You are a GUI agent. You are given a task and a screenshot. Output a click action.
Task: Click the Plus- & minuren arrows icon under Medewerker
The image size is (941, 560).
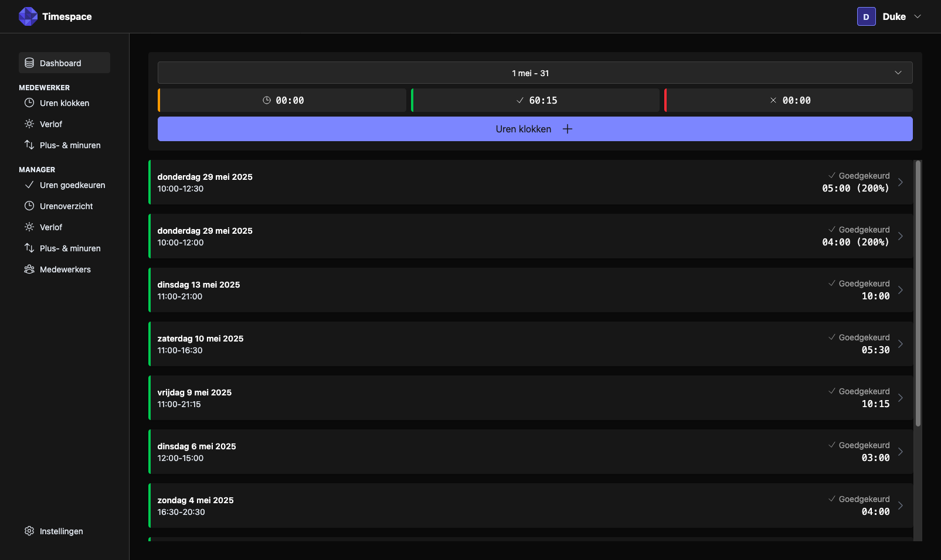point(29,145)
